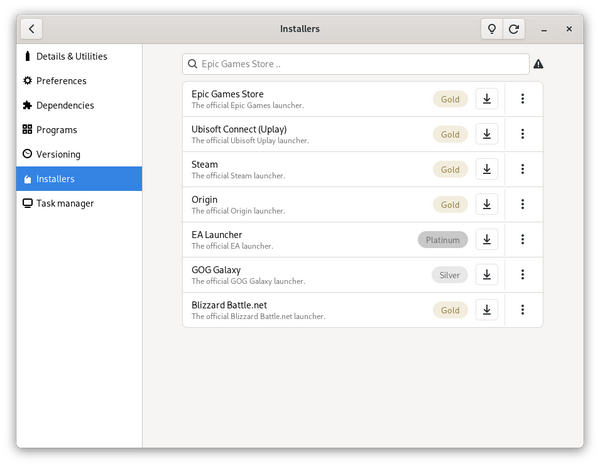Click download icon for GOG Galaxy
The width and height of the screenshot is (600, 466).
486,275
